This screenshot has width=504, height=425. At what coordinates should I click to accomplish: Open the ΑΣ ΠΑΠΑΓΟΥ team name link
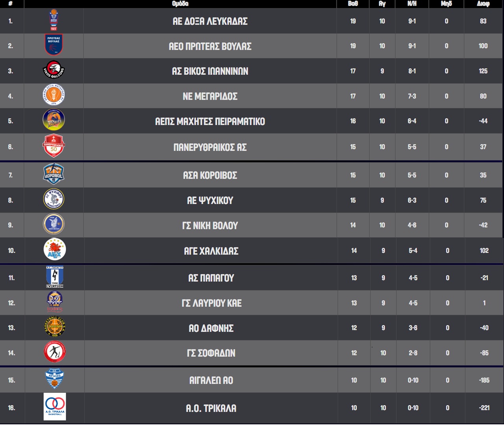pos(211,278)
